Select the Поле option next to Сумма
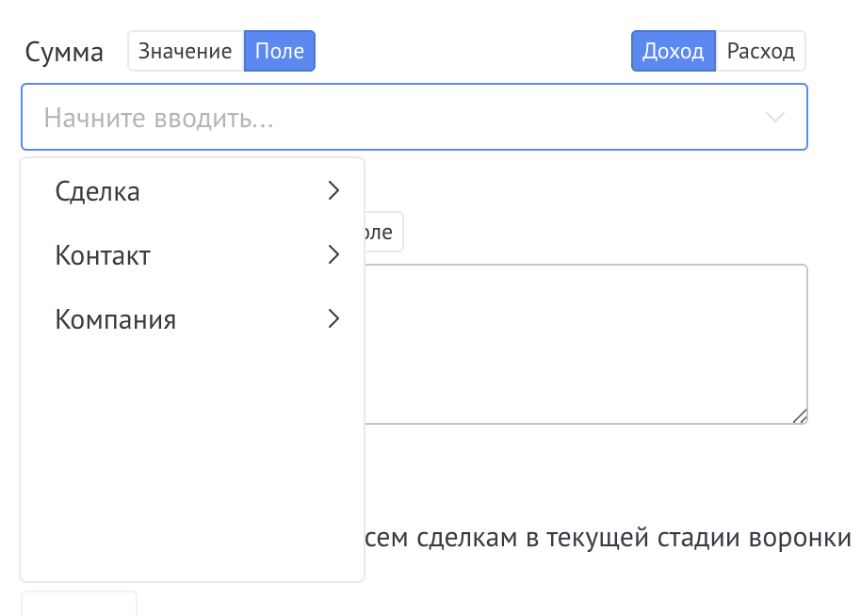Image resolution: width=861 pixels, height=616 pixels. pos(280,51)
